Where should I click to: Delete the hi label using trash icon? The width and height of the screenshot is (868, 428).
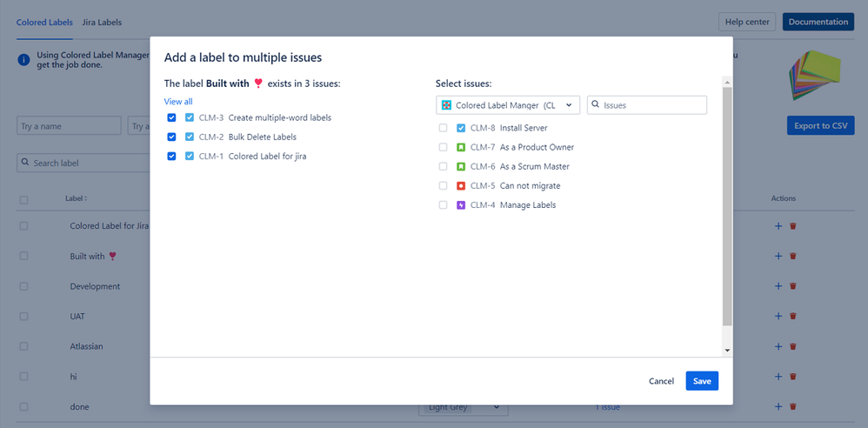point(792,377)
